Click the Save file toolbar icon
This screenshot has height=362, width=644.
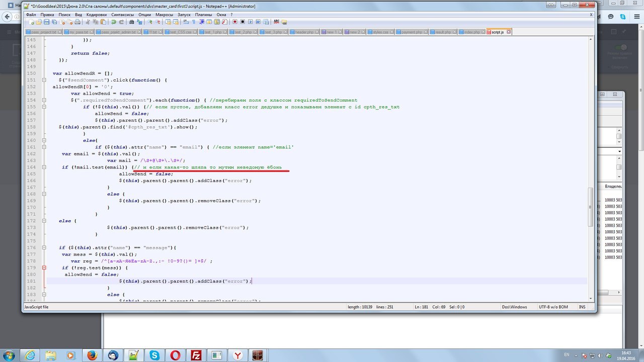click(x=46, y=22)
